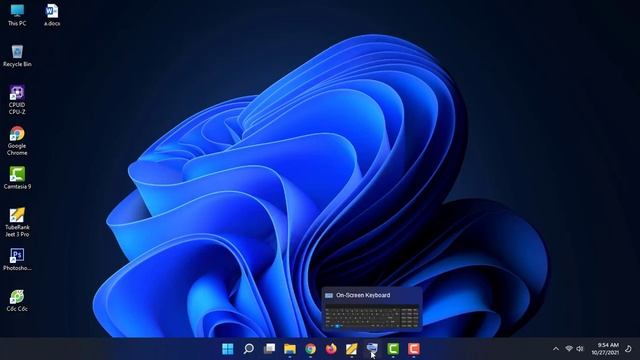The width and height of the screenshot is (640, 360).
Task: Open Wi-Fi network tray icon
Action: 569,349
